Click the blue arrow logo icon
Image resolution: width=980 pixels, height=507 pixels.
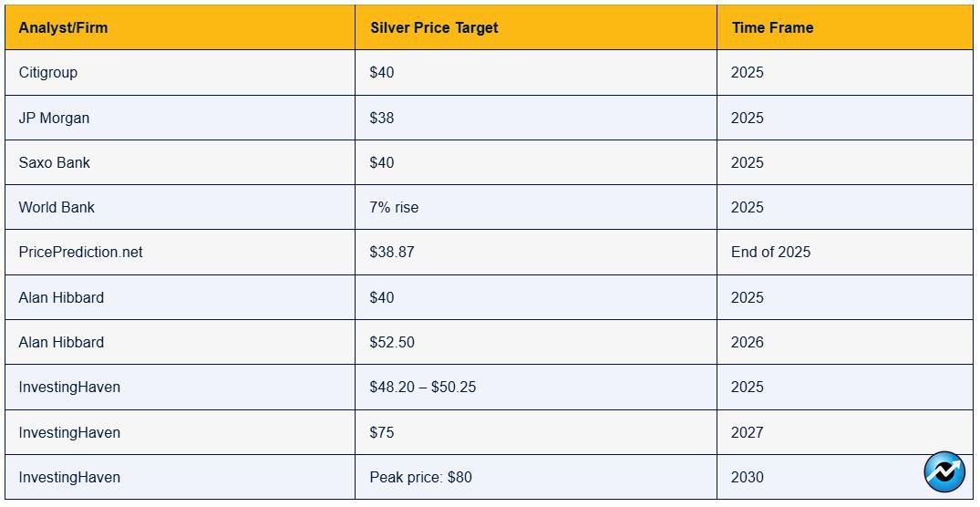[944, 472]
